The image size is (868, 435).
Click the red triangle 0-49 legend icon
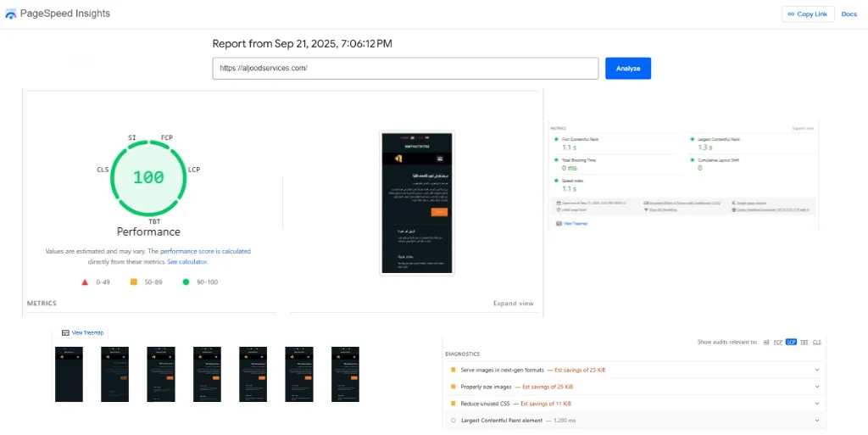pyautogui.click(x=85, y=282)
